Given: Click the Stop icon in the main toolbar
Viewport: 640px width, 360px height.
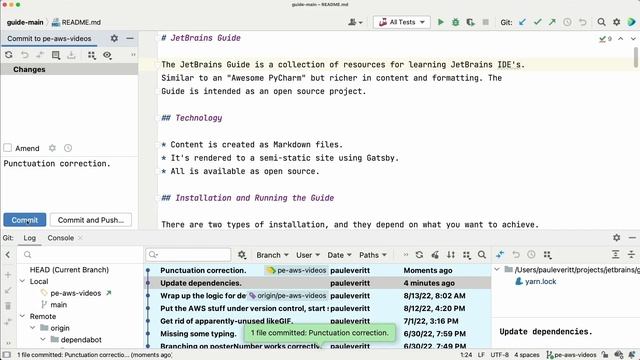Looking at the screenshot, I should pos(485,22).
